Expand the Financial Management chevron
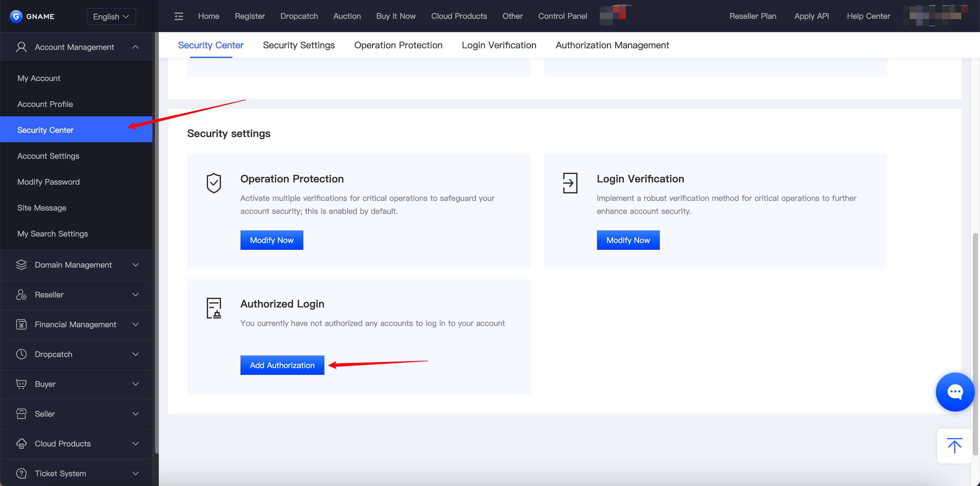The height and width of the screenshot is (486, 980). coord(135,324)
